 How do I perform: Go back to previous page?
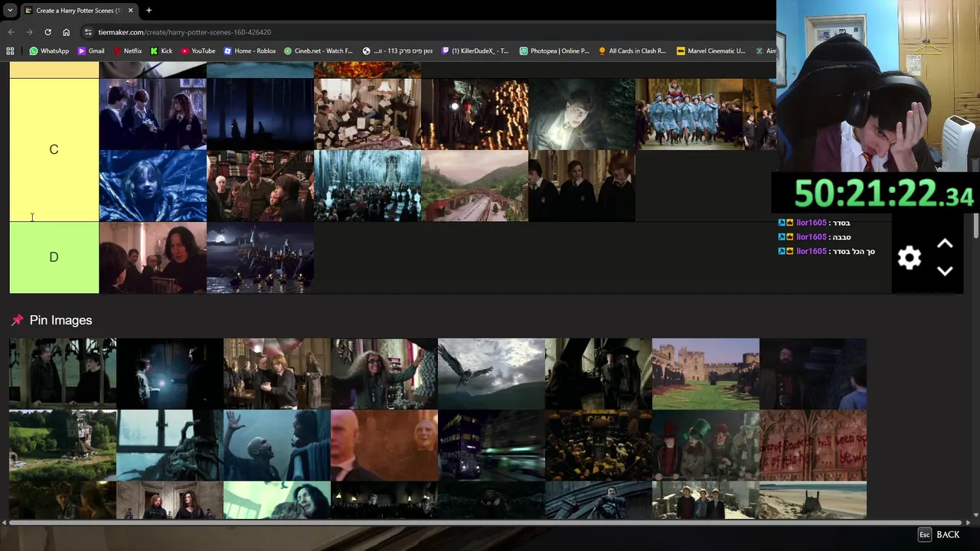(11, 32)
